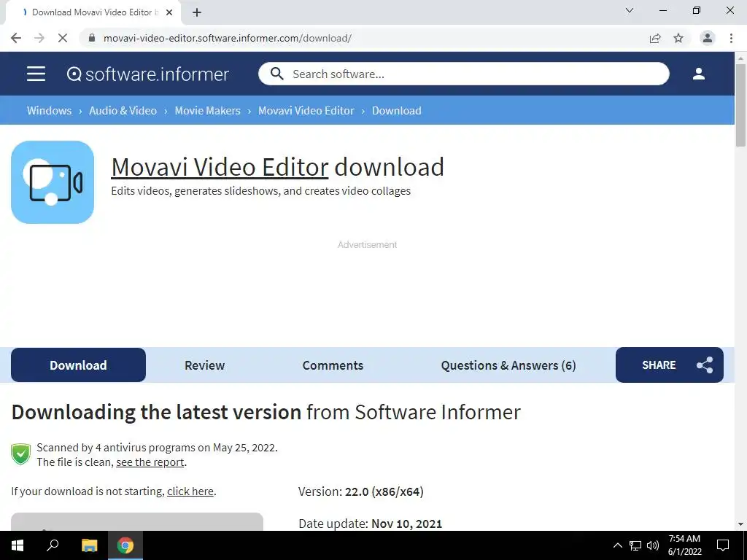The width and height of the screenshot is (747, 560).
Task: Click the magnifier icon in search box
Action: coord(276,74)
